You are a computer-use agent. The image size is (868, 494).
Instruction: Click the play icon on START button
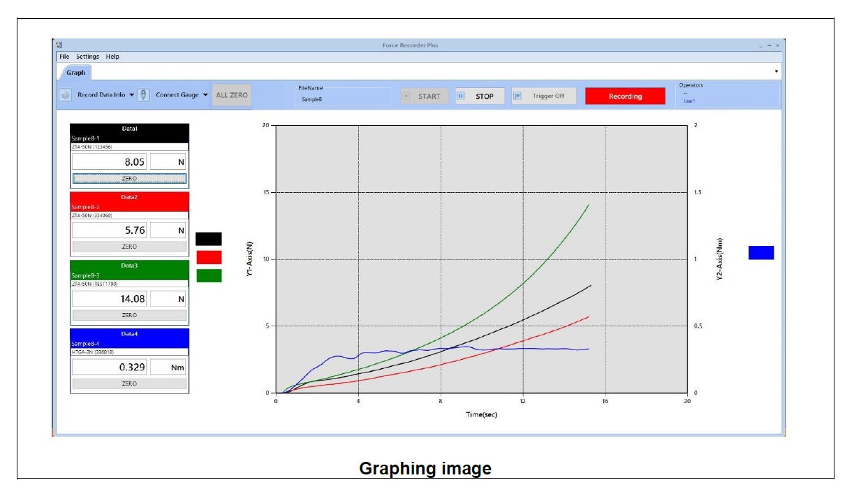point(406,96)
